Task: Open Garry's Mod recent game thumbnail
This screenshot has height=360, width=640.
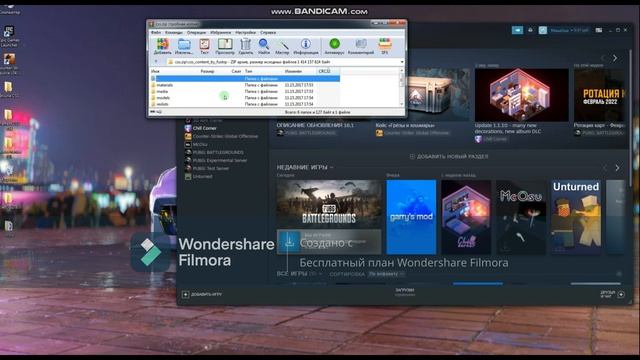Action: [411, 217]
